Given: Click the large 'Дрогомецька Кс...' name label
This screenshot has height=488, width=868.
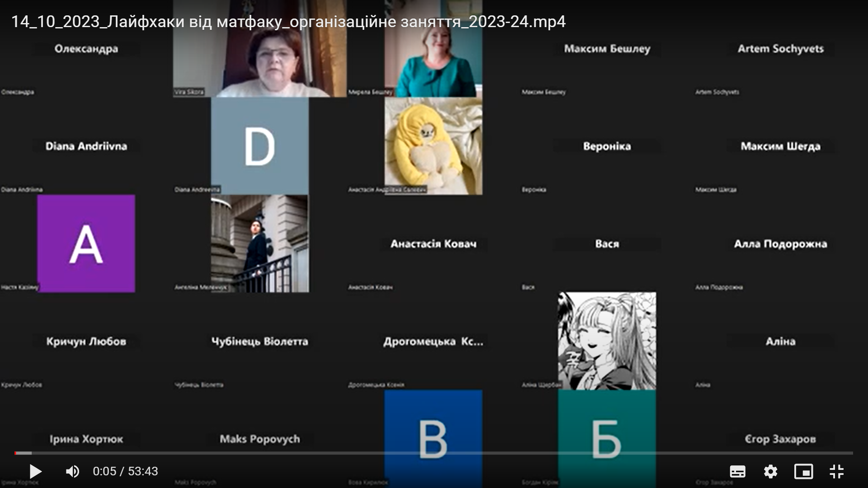Looking at the screenshot, I should coord(434,342).
